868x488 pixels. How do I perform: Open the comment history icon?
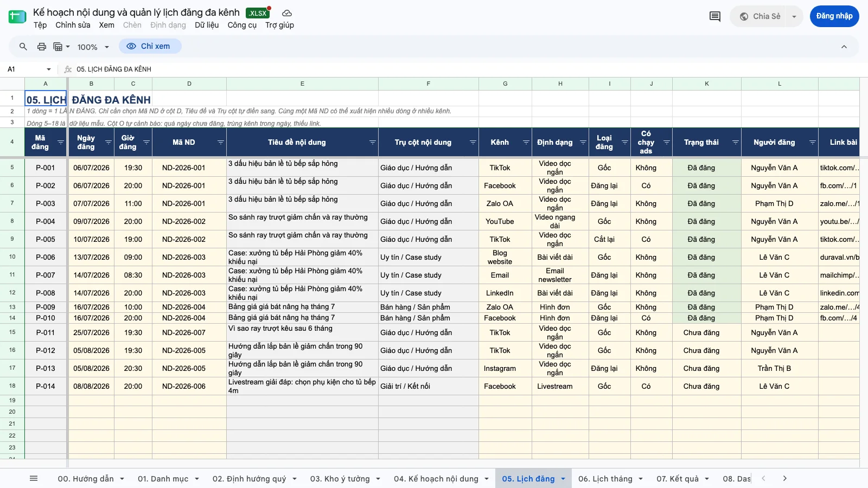click(x=715, y=16)
